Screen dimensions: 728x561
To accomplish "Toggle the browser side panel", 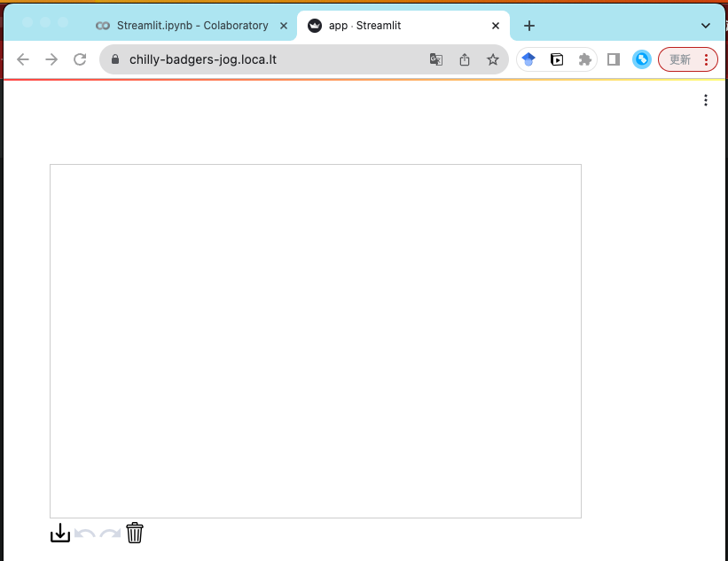I will (x=613, y=59).
